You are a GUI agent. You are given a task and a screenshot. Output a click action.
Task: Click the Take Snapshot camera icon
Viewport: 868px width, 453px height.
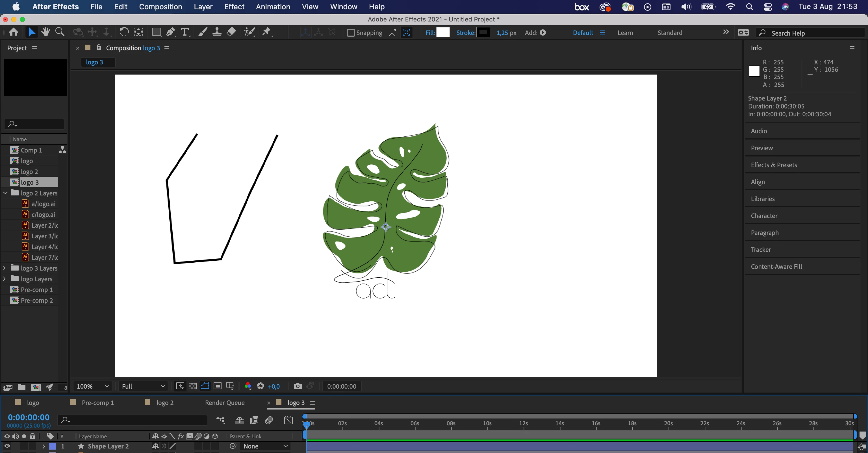click(x=298, y=386)
